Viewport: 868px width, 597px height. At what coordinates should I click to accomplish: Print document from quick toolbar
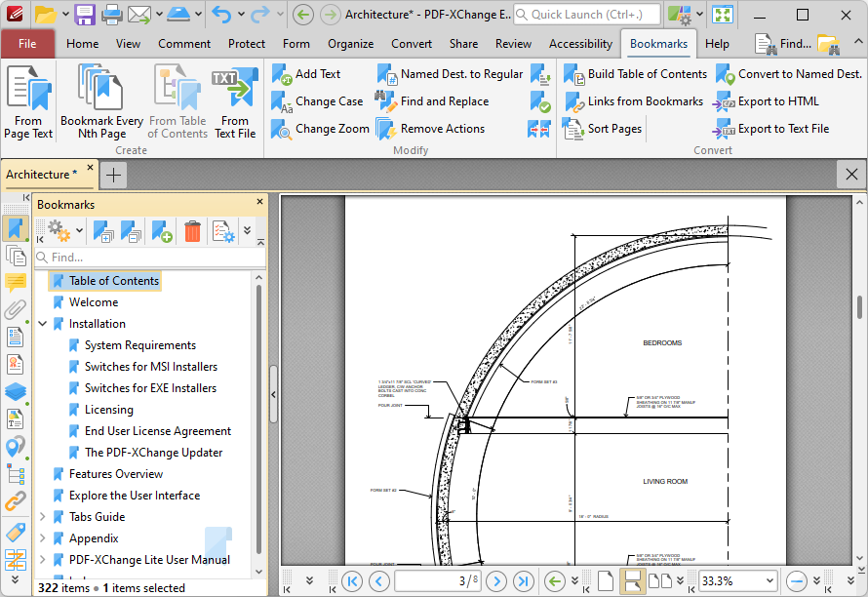coord(112,15)
